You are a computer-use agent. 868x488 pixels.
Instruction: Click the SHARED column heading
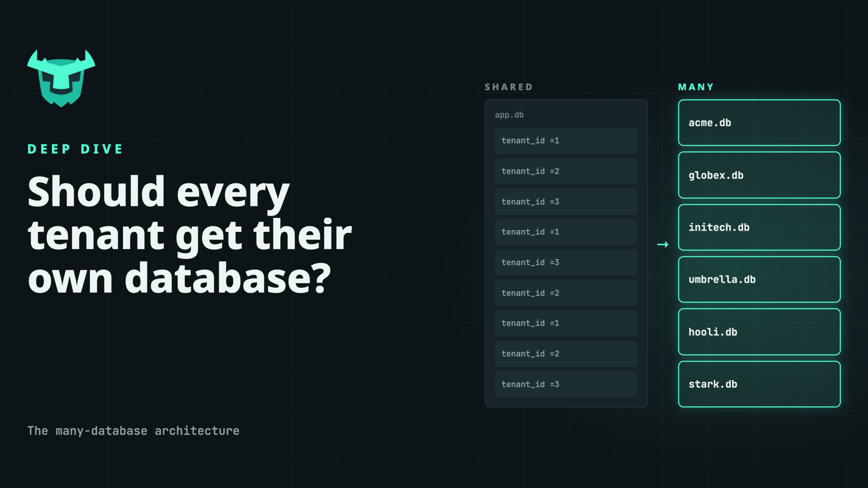(x=509, y=87)
